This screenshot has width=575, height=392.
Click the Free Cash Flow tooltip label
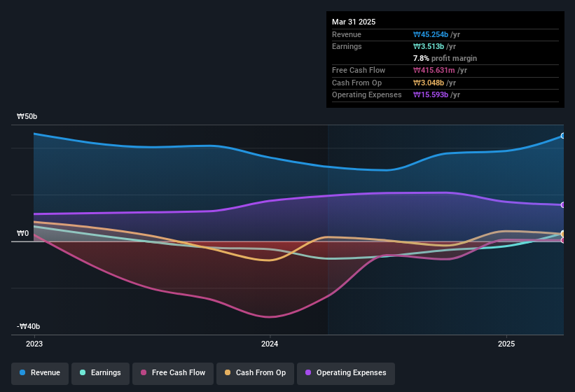pos(359,70)
